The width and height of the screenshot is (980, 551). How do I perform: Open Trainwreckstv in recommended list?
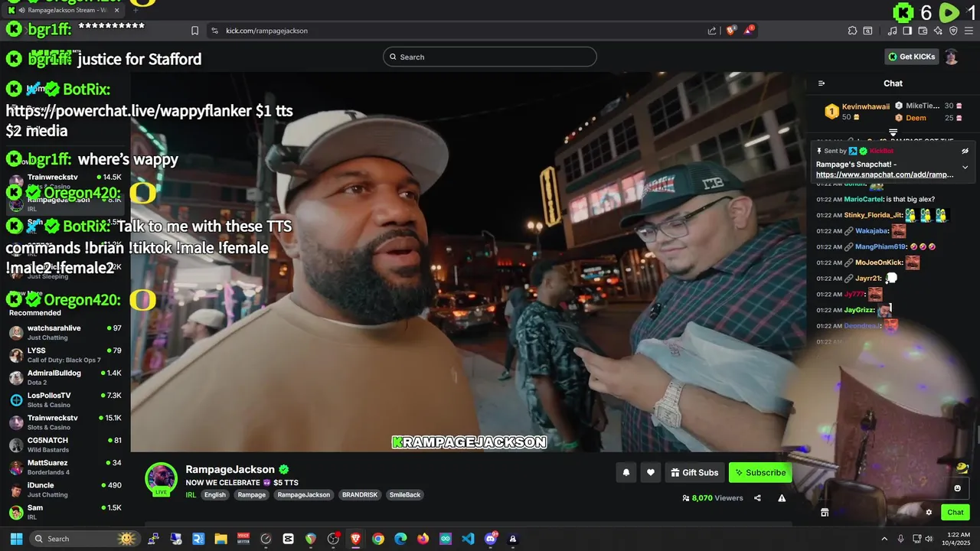pyautogui.click(x=65, y=422)
